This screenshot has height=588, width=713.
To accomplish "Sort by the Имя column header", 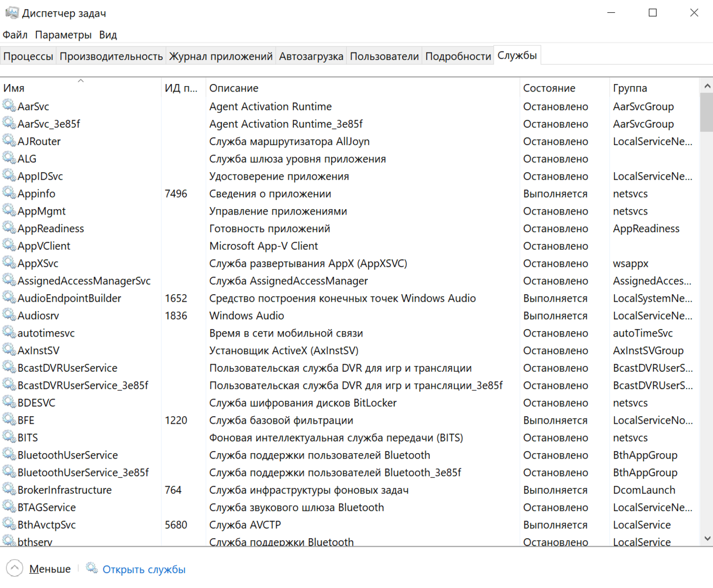I will 14,88.
